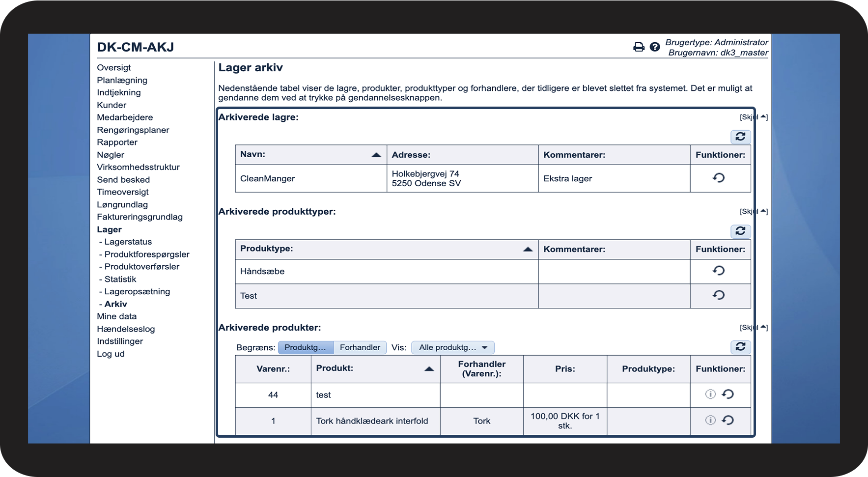This screenshot has width=868, height=477.
Task: Open the Alle produktgrupper dropdown
Action: pos(452,348)
